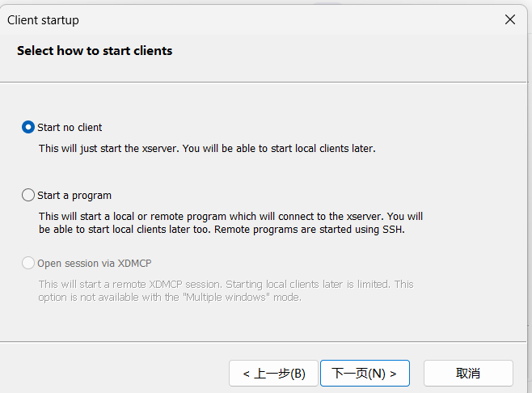
Task: Click the "remote XDMCP session" description line
Action: pyautogui.click(x=226, y=285)
